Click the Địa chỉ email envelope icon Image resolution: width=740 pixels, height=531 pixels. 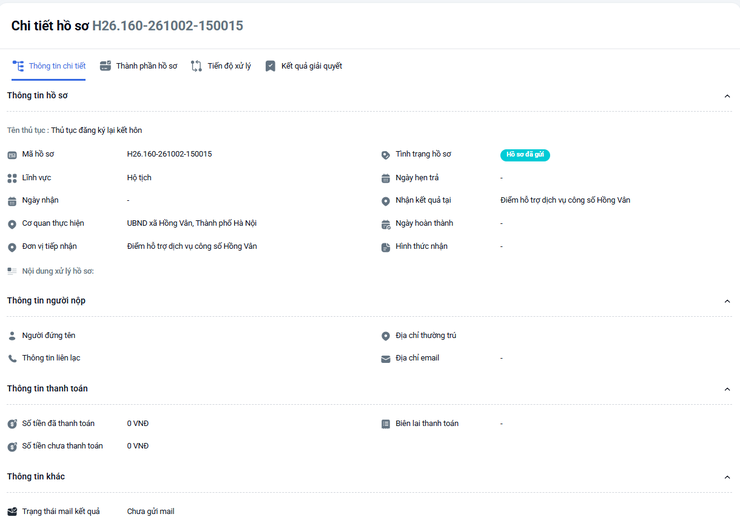386,359
